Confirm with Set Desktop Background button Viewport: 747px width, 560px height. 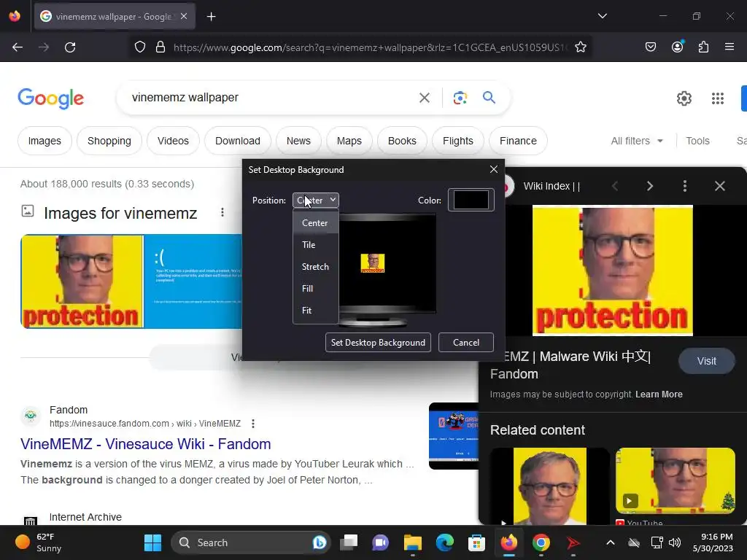click(x=378, y=343)
